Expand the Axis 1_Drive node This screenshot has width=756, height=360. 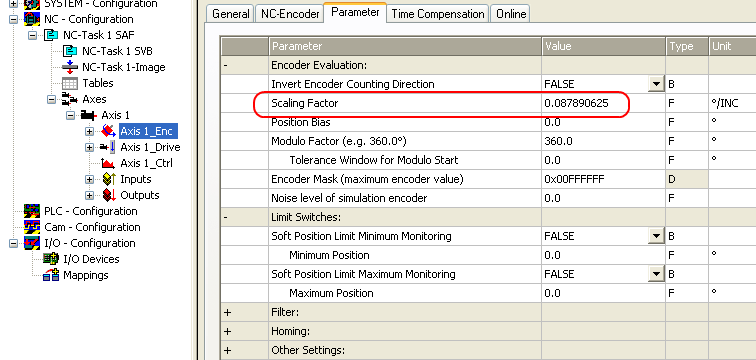[x=90, y=147]
